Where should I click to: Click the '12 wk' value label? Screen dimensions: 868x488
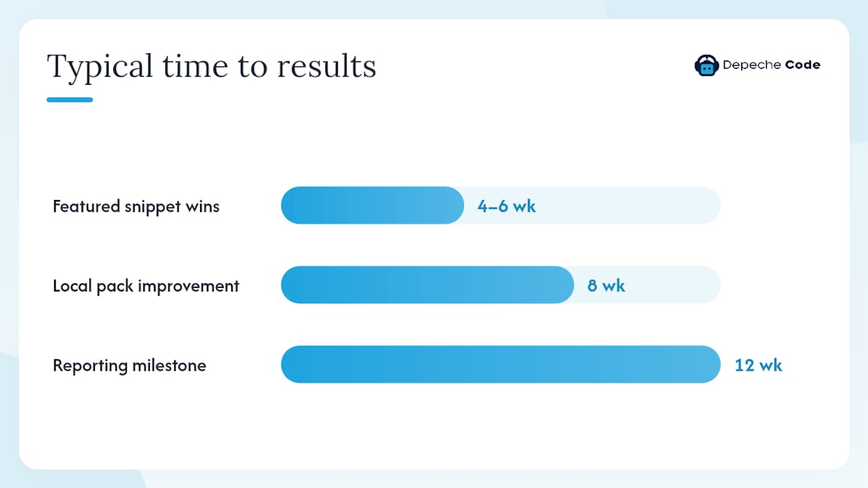[x=759, y=365]
